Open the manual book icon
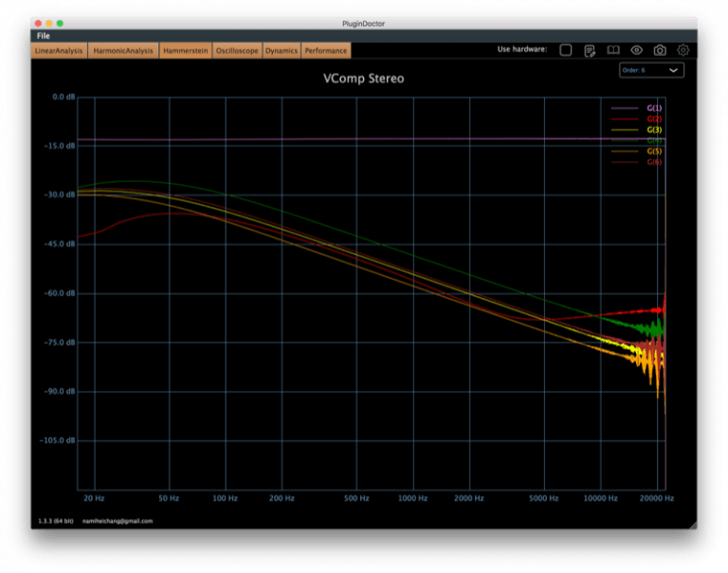The height and width of the screenshot is (573, 728). pyautogui.click(x=613, y=50)
